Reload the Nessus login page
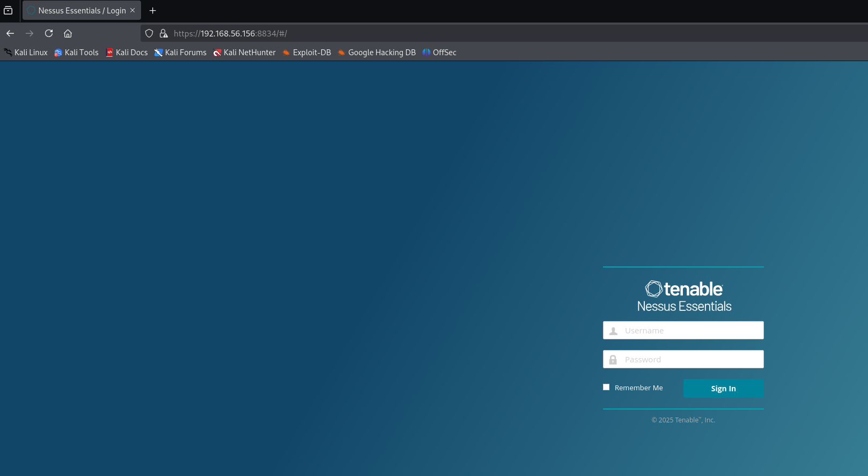This screenshot has height=476, width=868. click(x=49, y=33)
